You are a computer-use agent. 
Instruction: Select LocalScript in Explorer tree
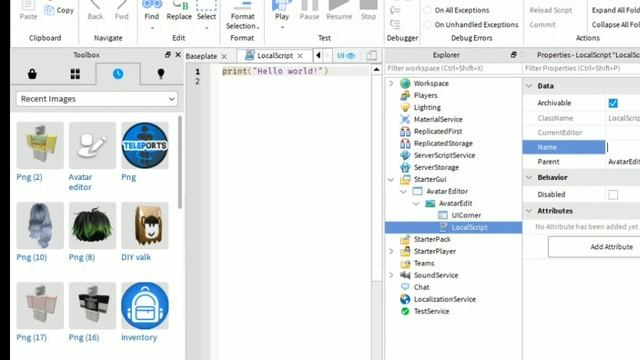pyautogui.click(x=469, y=227)
